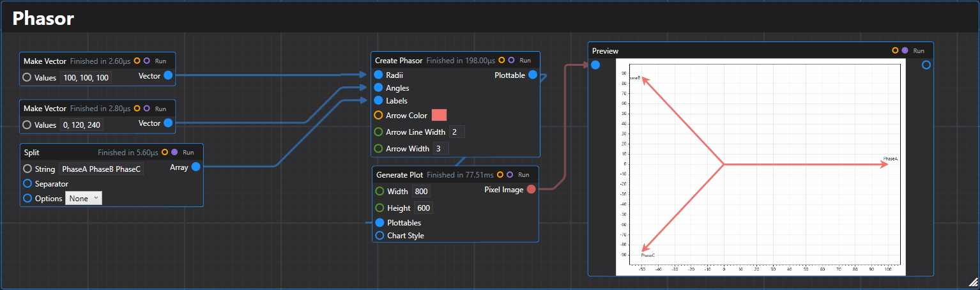Run the Make Vector node with values 0, 120, 240
The height and width of the screenshot is (290, 980).
tap(161, 109)
